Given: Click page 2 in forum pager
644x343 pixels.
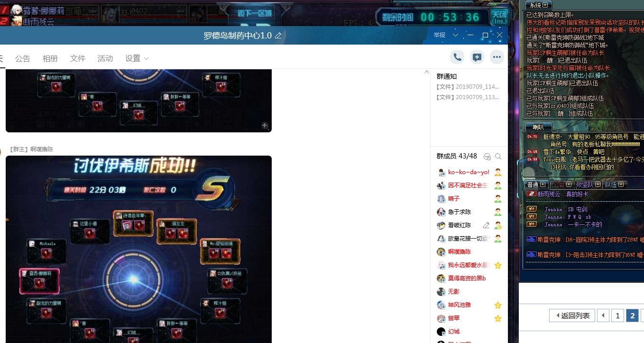Looking at the screenshot, I should click(632, 315).
